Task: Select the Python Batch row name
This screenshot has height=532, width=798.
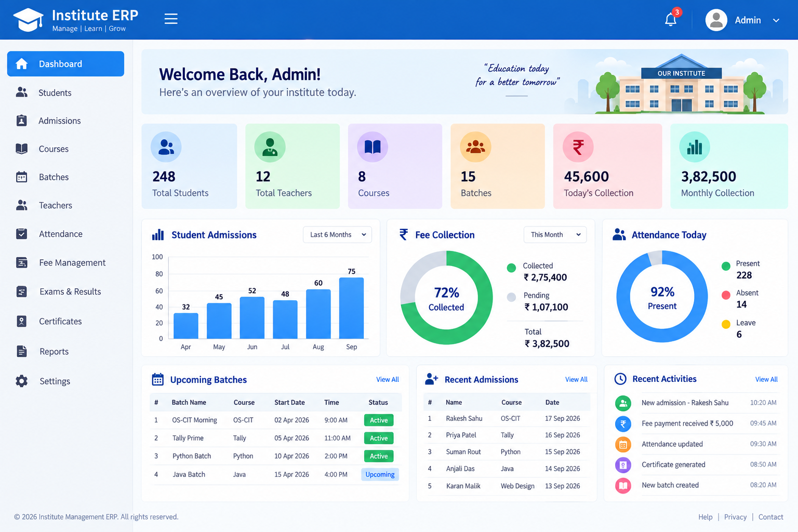Action: (192, 456)
